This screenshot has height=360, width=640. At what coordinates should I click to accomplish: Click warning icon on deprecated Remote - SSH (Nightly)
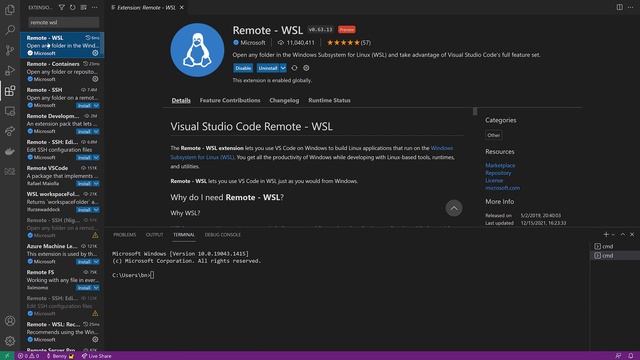click(x=95, y=236)
